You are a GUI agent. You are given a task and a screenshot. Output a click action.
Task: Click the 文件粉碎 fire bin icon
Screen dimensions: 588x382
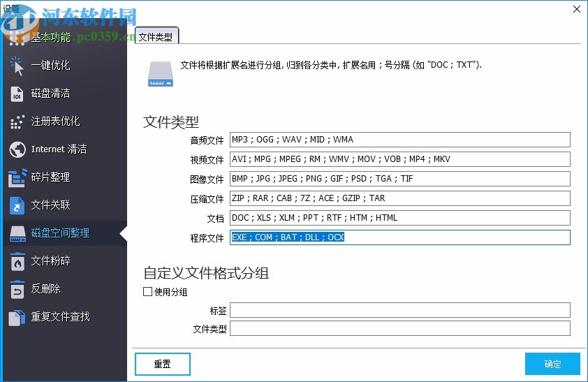[17, 261]
